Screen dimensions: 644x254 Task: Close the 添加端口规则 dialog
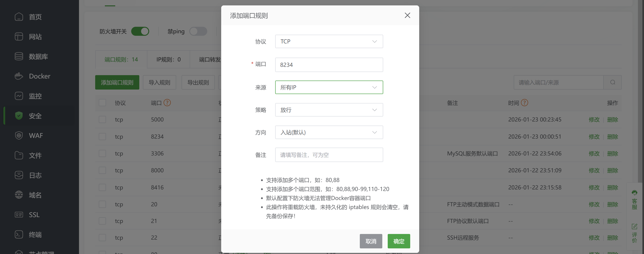[x=407, y=16]
